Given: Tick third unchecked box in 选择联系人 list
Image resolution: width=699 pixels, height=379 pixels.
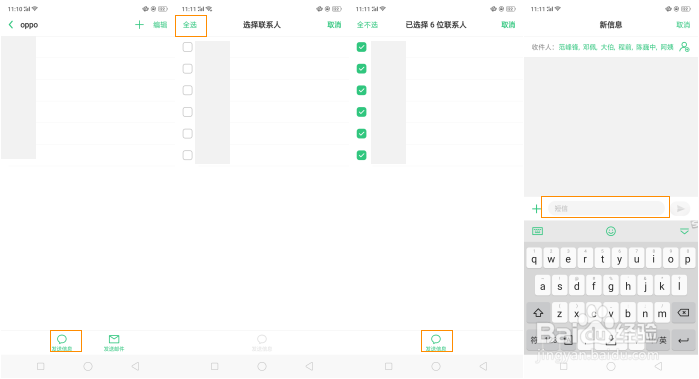Looking at the screenshot, I should click(188, 90).
